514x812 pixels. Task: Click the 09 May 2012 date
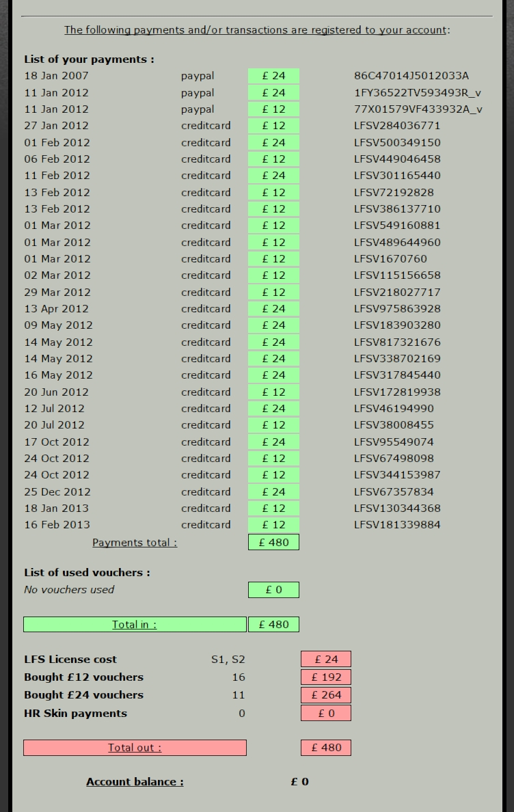pyautogui.click(x=58, y=325)
